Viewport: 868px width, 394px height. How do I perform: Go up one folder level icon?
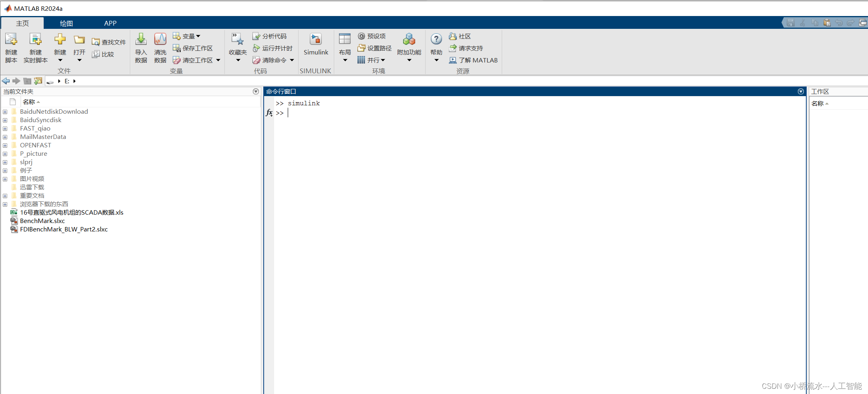coord(27,81)
